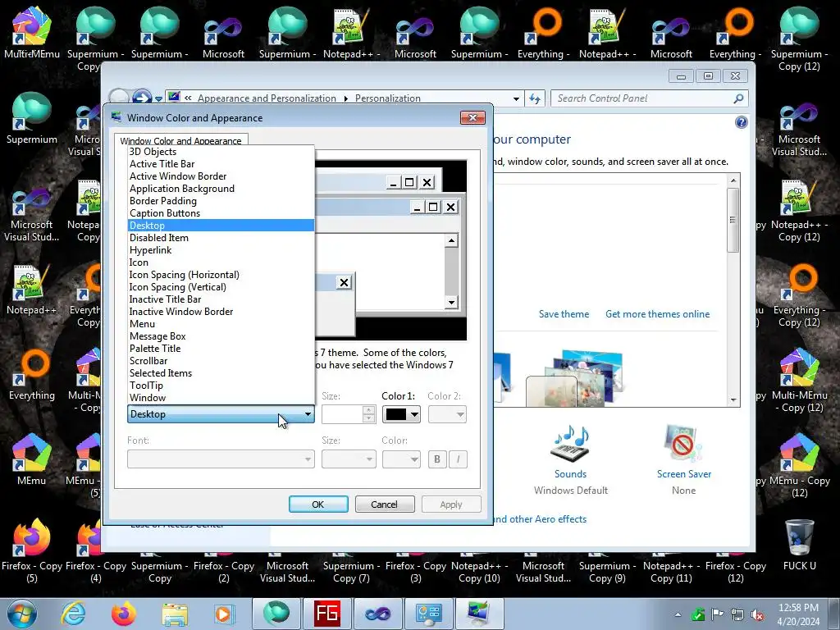Choose Selected Items entry
This screenshot has width=840, height=630.
click(221, 373)
